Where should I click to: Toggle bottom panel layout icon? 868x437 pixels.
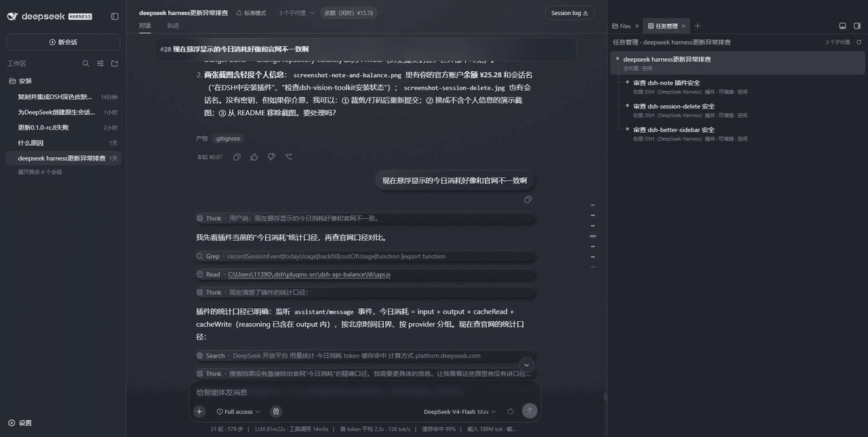point(842,26)
